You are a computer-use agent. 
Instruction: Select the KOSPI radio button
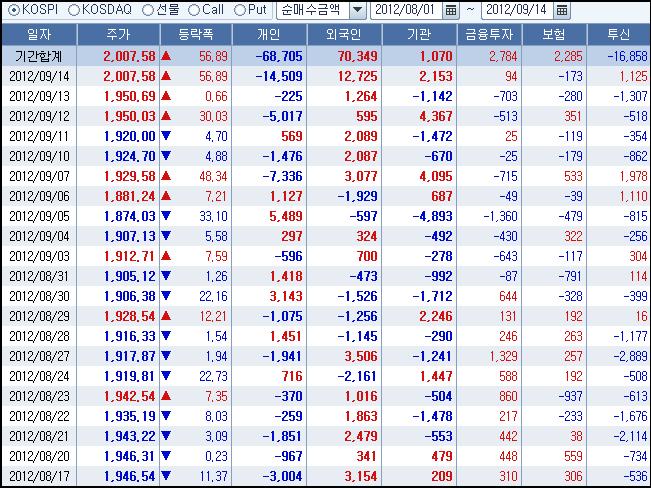click(x=14, y=10)
